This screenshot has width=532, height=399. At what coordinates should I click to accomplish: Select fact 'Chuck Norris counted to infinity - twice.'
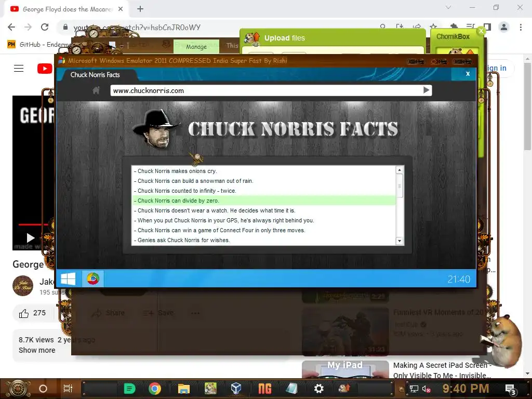tap(264, 191)
